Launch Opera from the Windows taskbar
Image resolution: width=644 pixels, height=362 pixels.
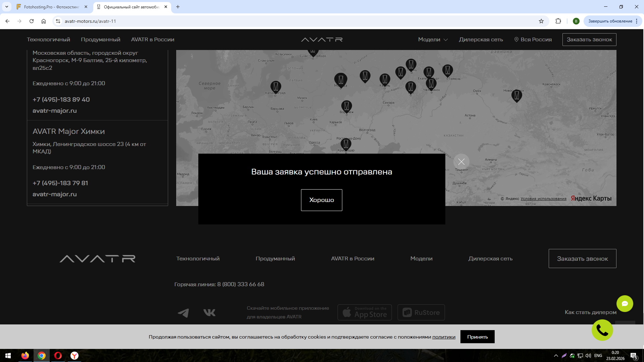tap(58, 356)
